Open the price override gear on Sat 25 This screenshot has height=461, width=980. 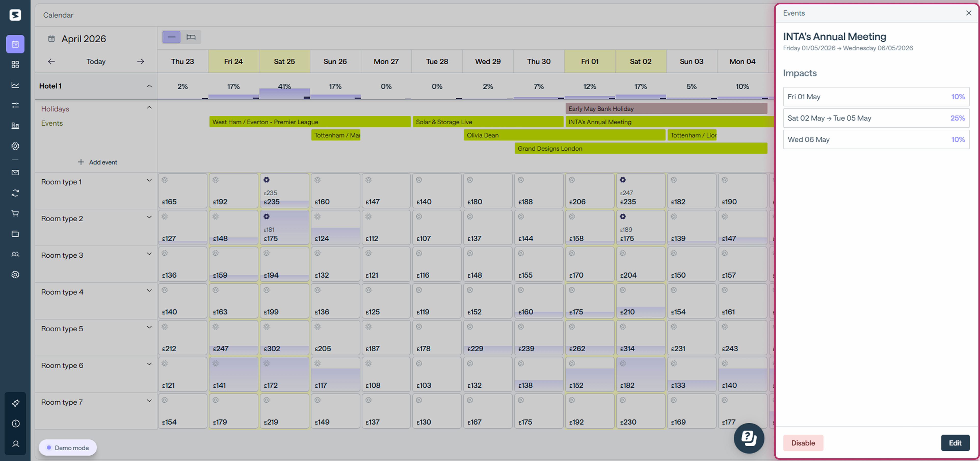[266, 180]
